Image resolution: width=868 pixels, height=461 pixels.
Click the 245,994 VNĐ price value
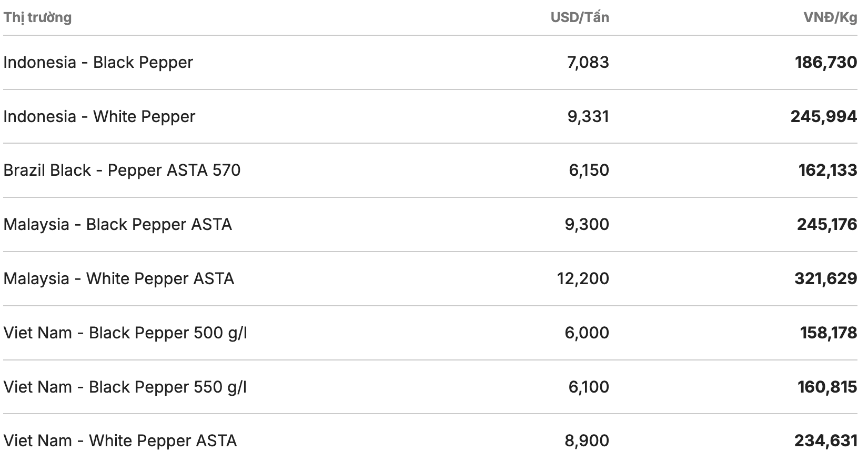[823, 116]
